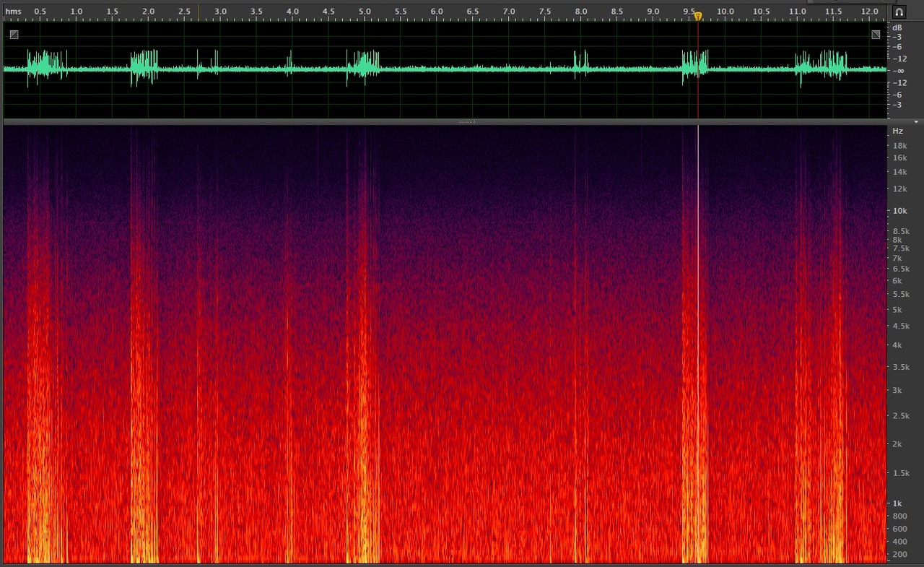Click the 800 label on the frequency scale
This screenshot has width=924, height=567.
899,516
